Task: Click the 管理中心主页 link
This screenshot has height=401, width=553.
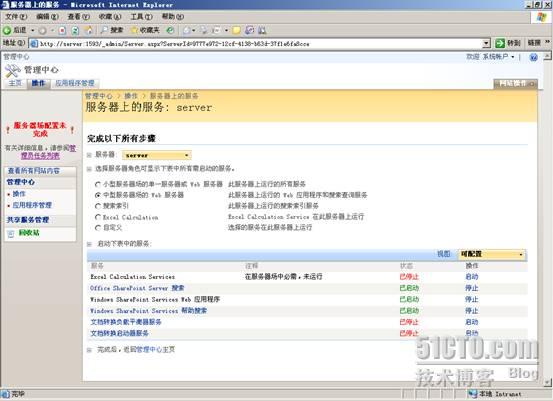Action: [x=156, y=350]
